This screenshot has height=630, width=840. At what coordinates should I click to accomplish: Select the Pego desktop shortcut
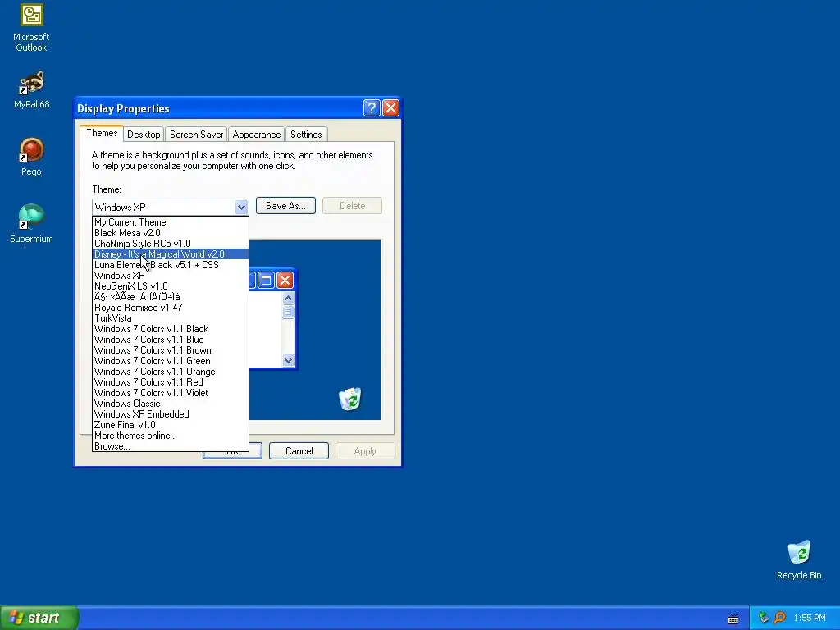(31, 157)
